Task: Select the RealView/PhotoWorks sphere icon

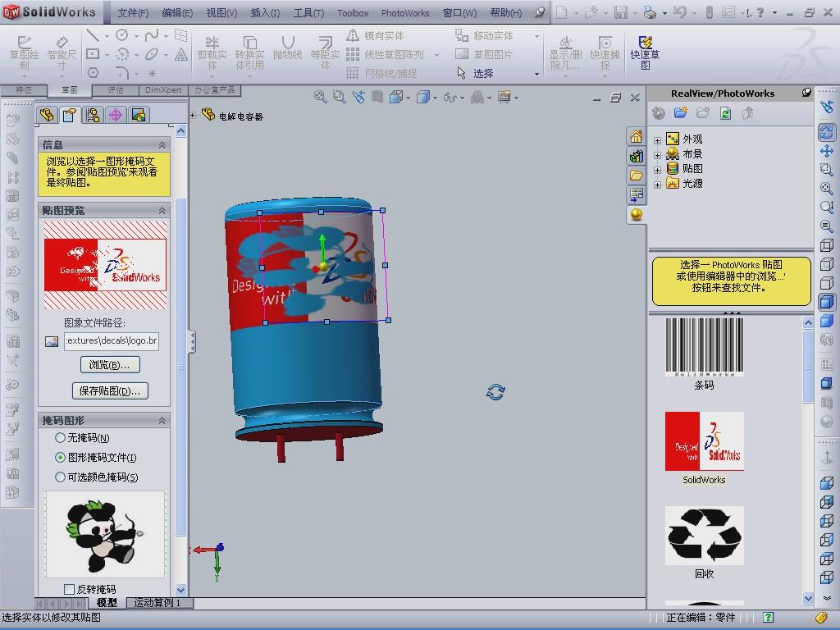Action: click(x=636, y=214)
